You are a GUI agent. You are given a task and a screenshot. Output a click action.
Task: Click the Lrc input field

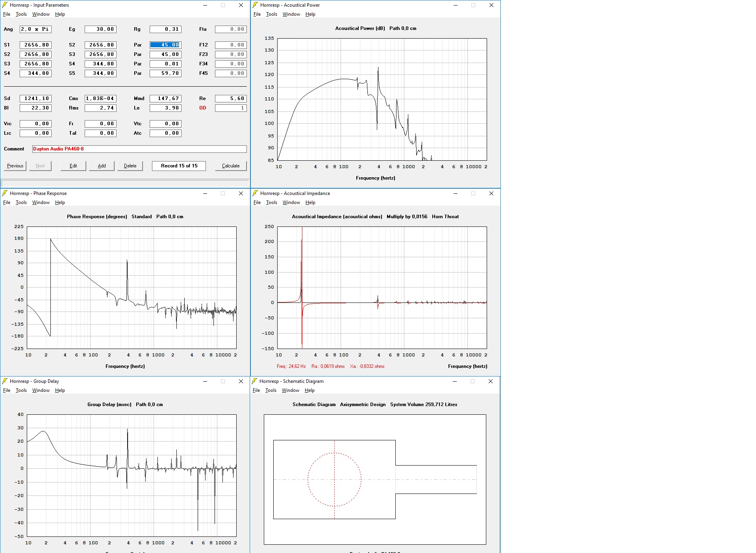(x=35, y=133)
